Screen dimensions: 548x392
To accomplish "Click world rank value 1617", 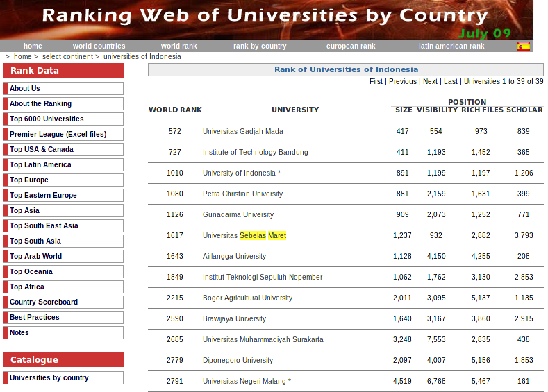I will click(x=175, y=236).
